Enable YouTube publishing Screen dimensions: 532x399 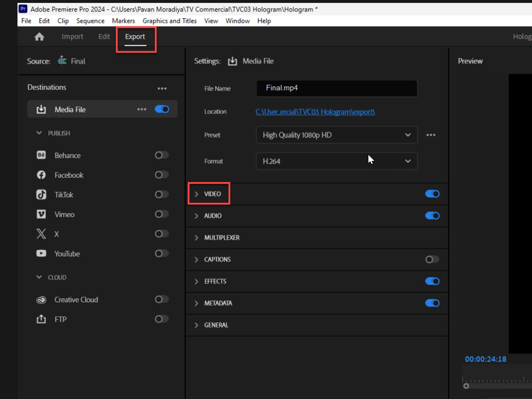click(162, 253)
